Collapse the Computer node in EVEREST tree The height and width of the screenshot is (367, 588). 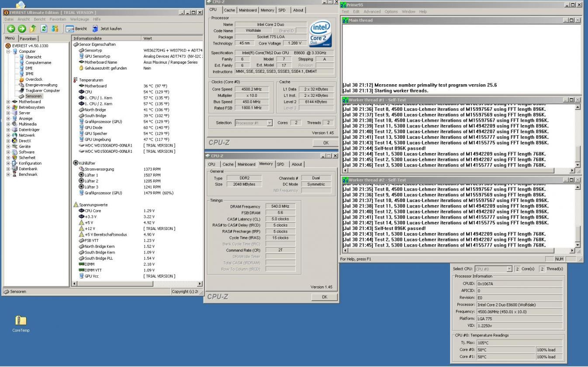(8, 51)
